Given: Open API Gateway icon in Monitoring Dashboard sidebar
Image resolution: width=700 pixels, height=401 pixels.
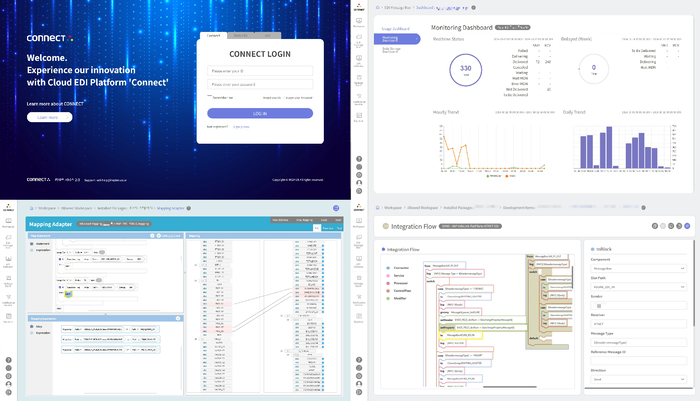Looking at the screenshot, I should (359, 60).
